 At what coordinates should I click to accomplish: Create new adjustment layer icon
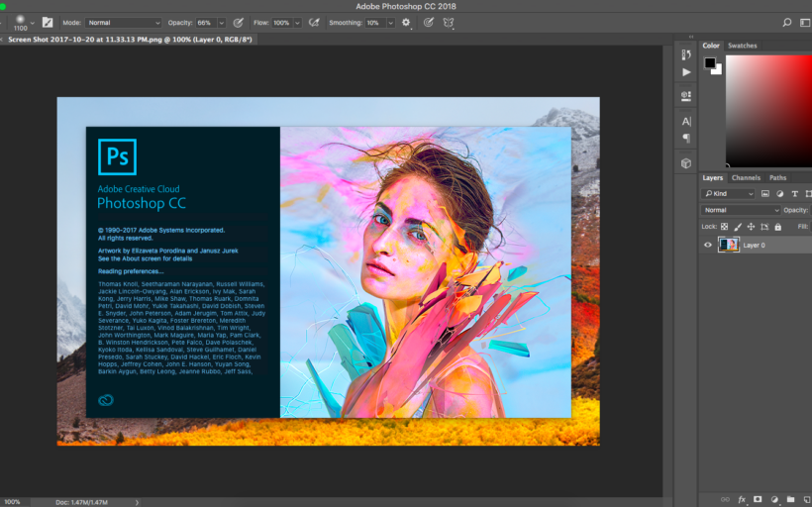click(x=774, y=499)
